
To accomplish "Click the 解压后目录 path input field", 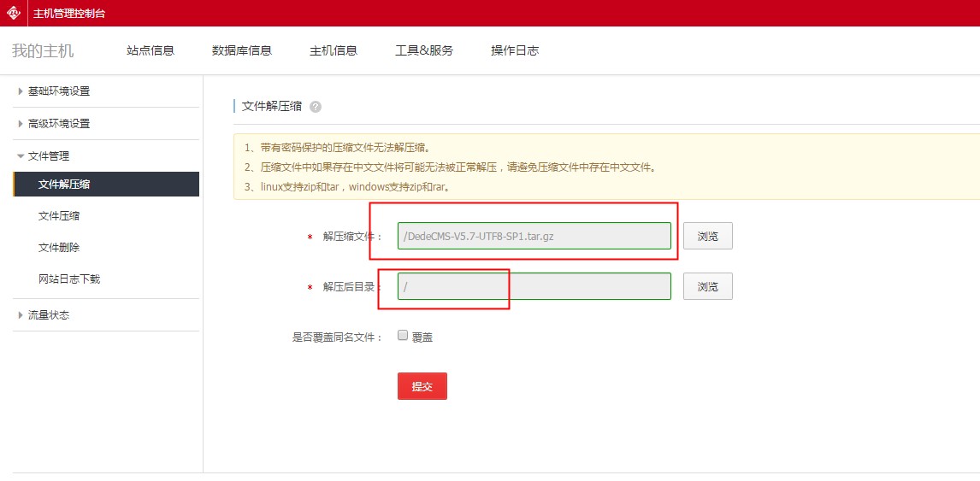I will pyautogui.click(x=534, y=287).
